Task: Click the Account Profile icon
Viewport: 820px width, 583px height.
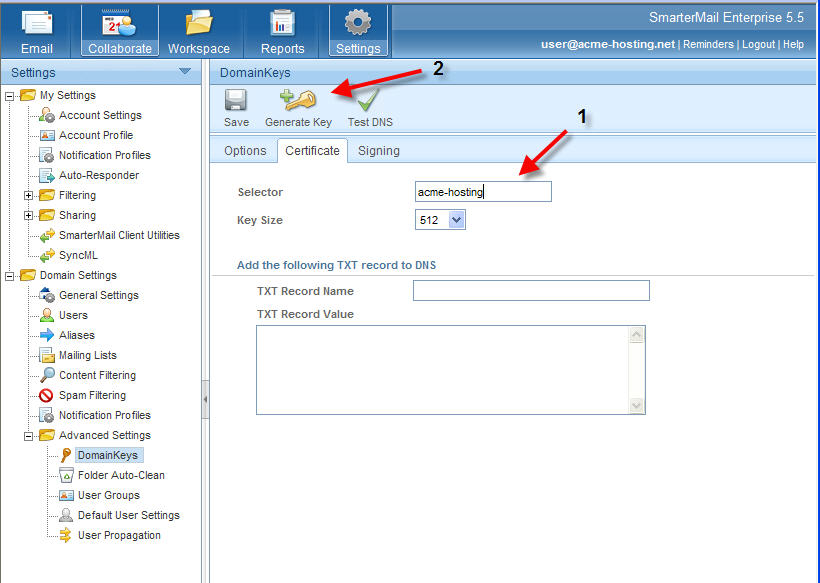Action: tap(47, 135)
